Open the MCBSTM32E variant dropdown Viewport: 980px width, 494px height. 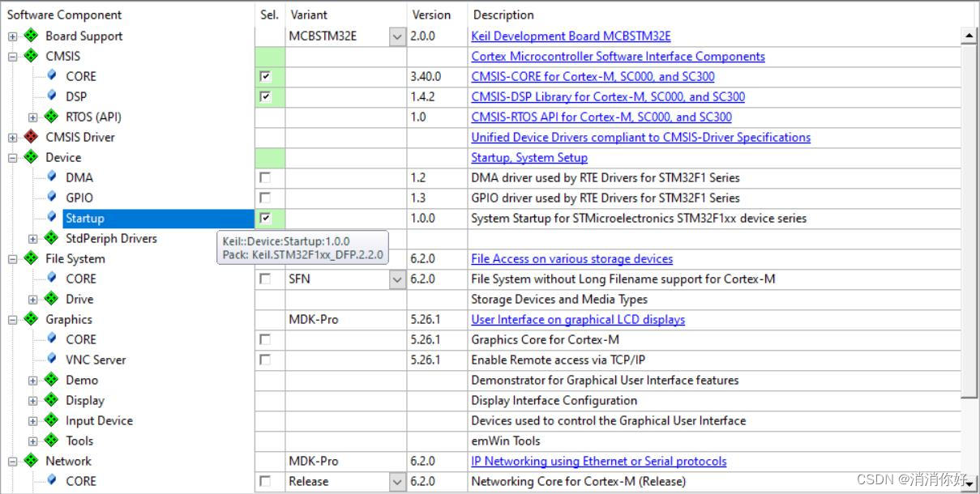click(x=396, y=36)
